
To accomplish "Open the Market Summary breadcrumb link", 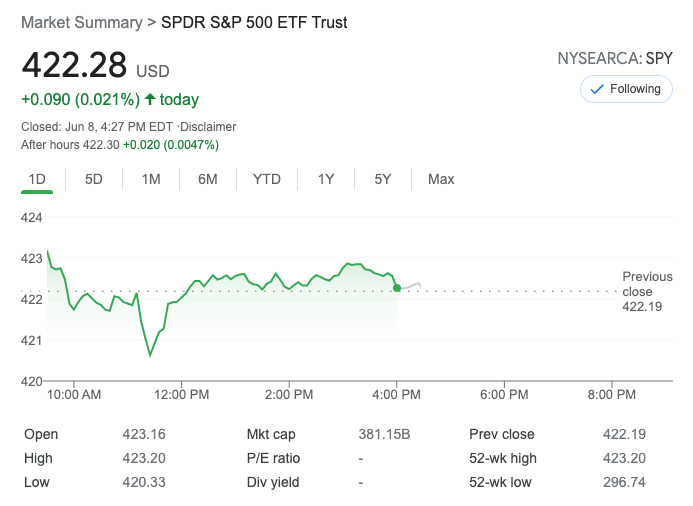I will click(81, 22).
